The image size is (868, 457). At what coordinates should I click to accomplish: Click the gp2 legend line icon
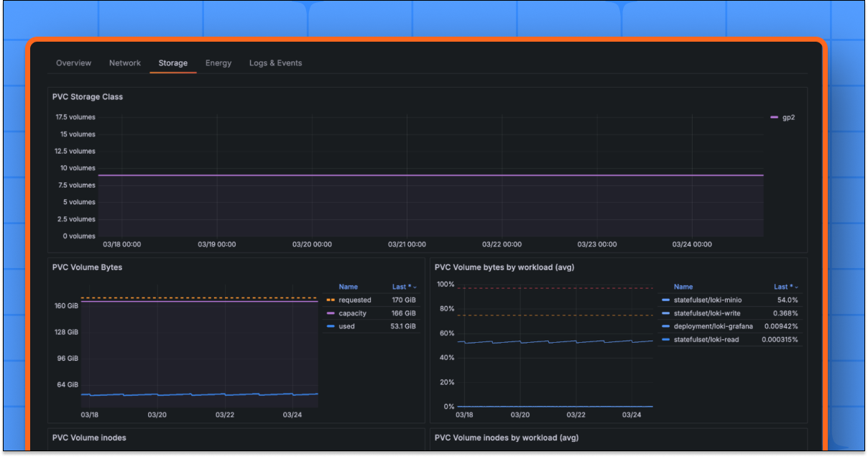(774, 116)
